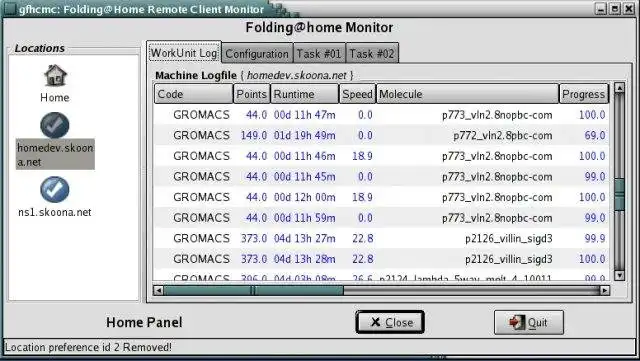Viewport: 640px width, 361px height.
Task: Select the homedev.skoona.net location label
Action: (55, 154)
